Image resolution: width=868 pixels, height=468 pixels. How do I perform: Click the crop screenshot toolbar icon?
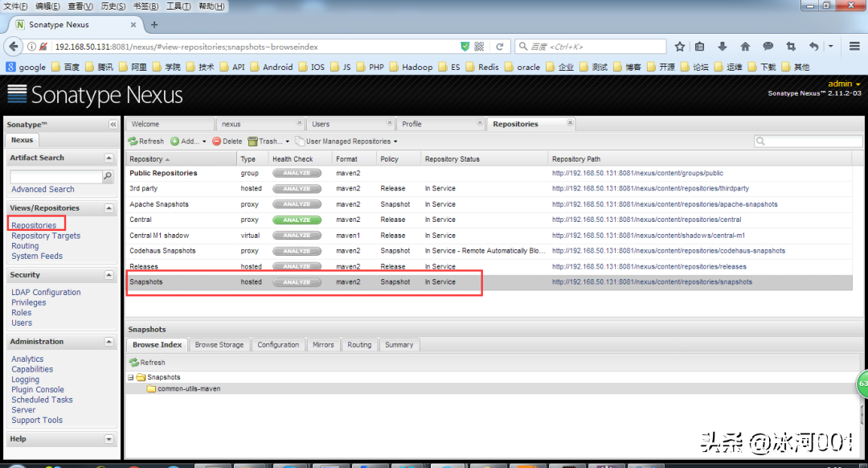coord(791,47)
